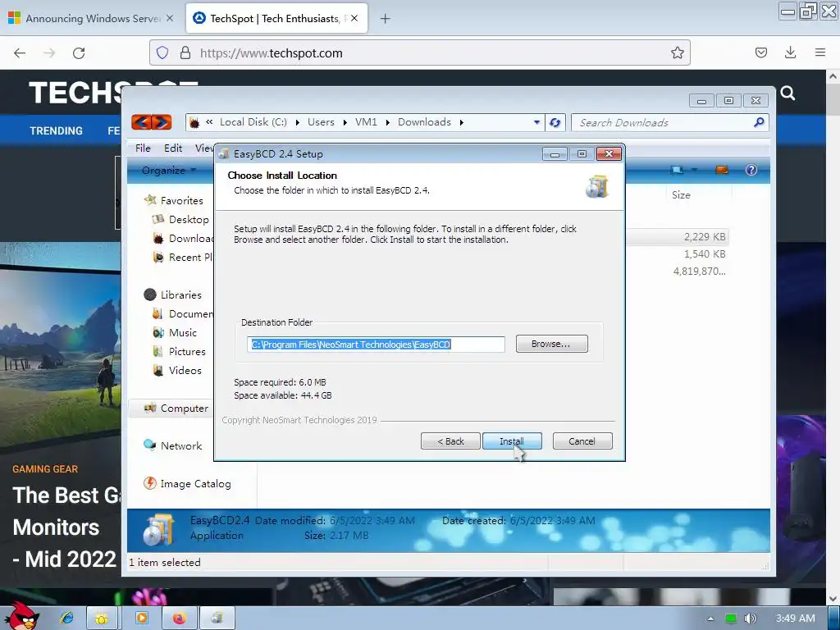Click the EasyBCD setup taskbar icon
This screenshot has height=630, width=840.
[x=217, y=619]
